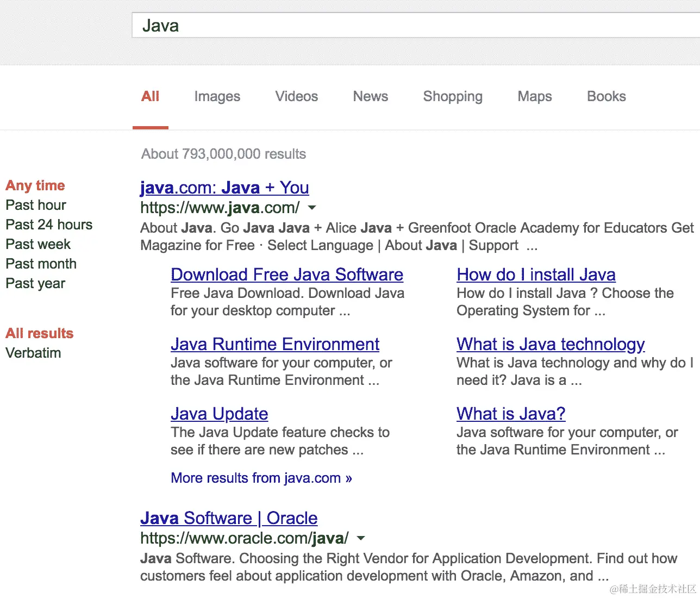Open the Java Update link

click(x=220, y=414)
